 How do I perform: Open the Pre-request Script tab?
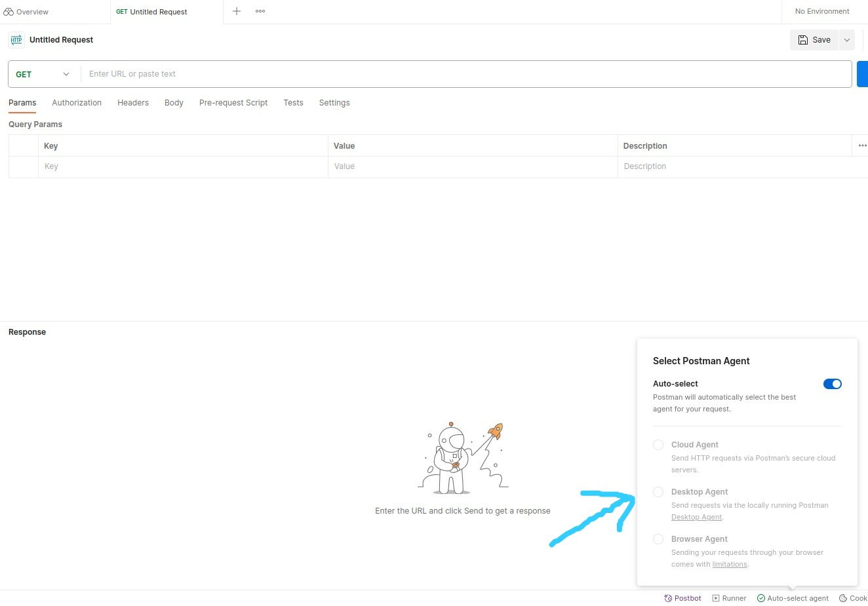(x=233, y=103)
